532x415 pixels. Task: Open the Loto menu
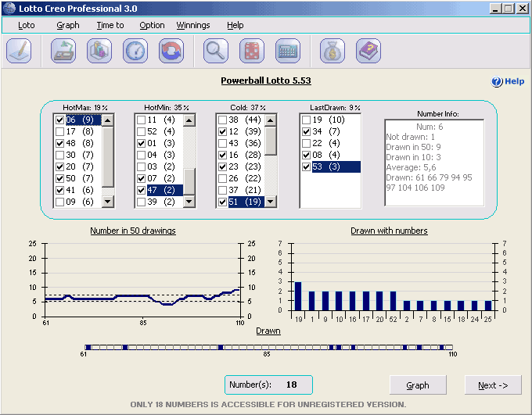pos(26,26)
